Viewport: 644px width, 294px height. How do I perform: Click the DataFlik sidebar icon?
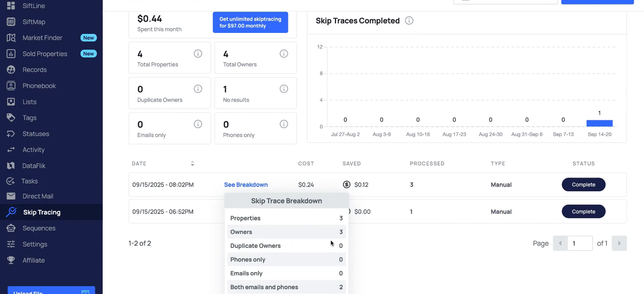pos(11,166)
